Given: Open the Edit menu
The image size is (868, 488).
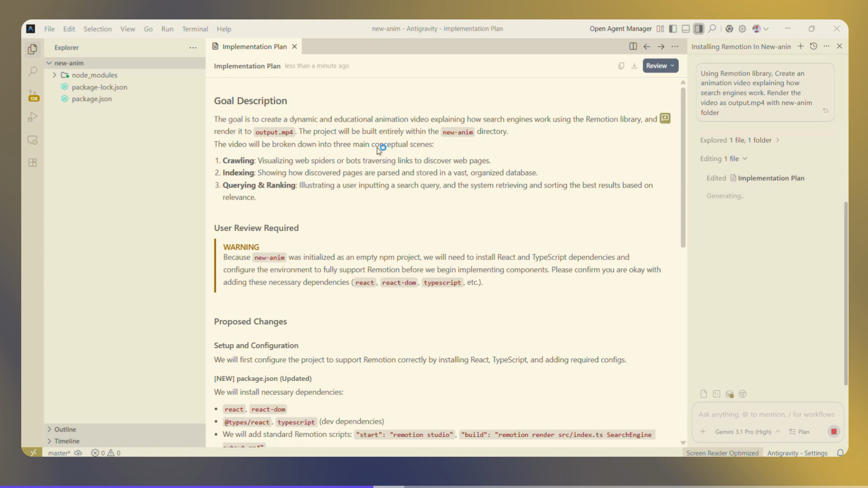Looking at the screenshot, I should pos(69,29).
